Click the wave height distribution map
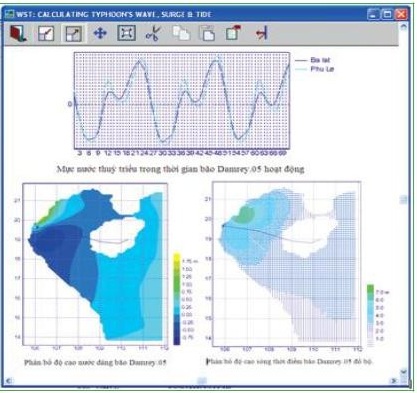The height and width of the screenshot is (393, 417). 287,264
